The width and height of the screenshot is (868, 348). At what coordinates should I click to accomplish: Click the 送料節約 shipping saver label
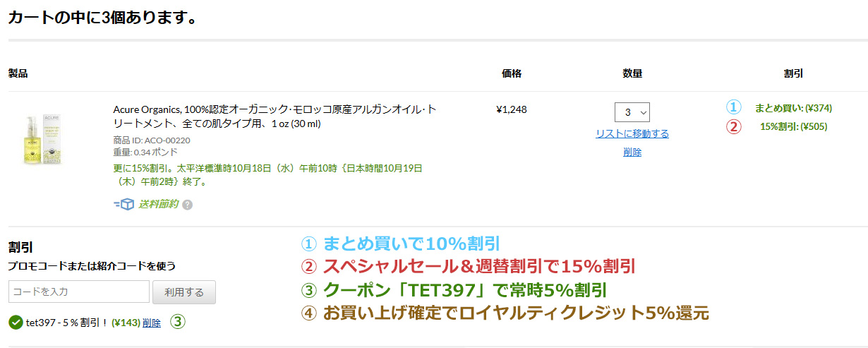(x=157, y=204)
